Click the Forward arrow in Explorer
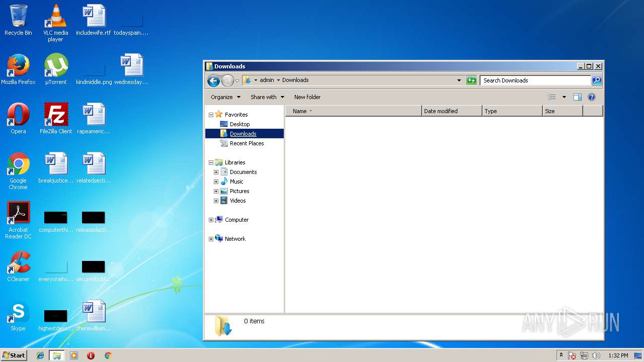The image size is (644, 362). [227, 80]
